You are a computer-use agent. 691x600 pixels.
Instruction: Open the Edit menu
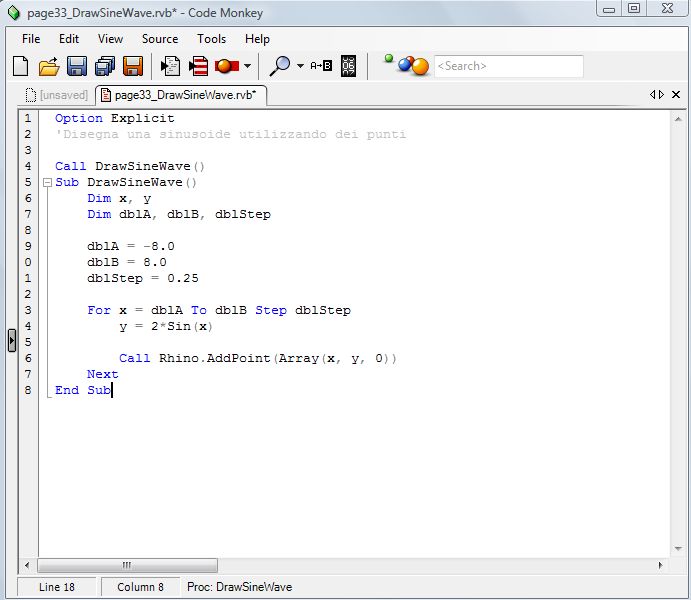(x=69, y=39)
